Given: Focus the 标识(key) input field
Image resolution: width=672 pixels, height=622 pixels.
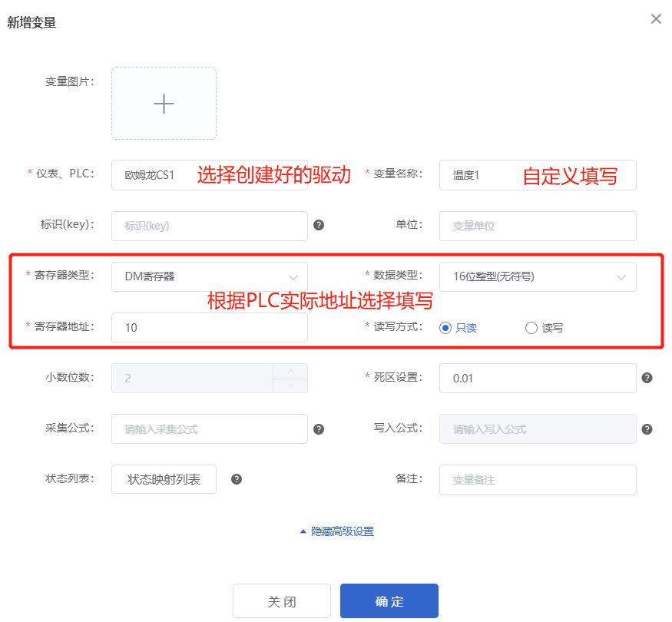Looking at the screenshot, I should pos(209,226).
